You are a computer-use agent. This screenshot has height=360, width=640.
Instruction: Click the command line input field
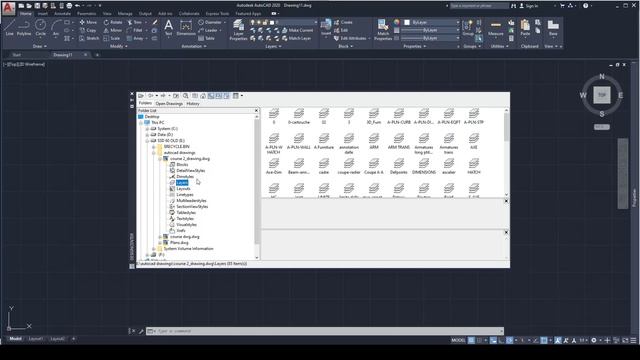point(324,331)
